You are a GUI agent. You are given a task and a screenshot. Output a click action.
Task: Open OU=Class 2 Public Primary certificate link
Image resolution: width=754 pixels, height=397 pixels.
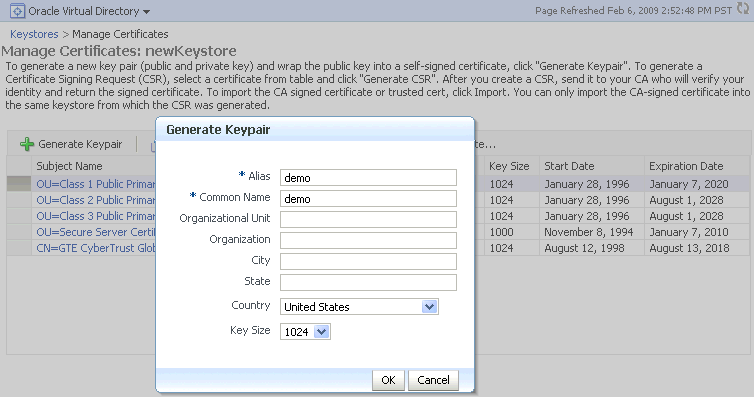click(x=96, y=200)
